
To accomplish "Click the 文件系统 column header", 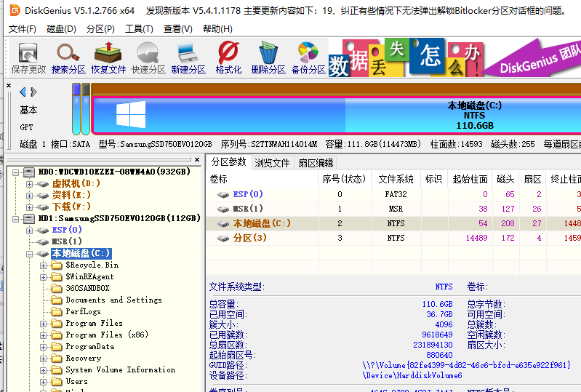I will pyautogui.click(x=396, y=180).
